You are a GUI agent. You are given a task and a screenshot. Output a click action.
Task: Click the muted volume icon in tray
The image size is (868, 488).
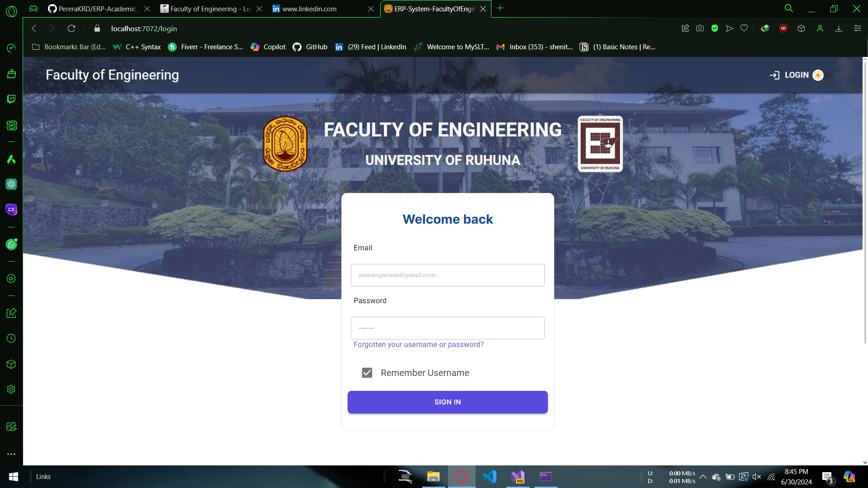point(757,477)
